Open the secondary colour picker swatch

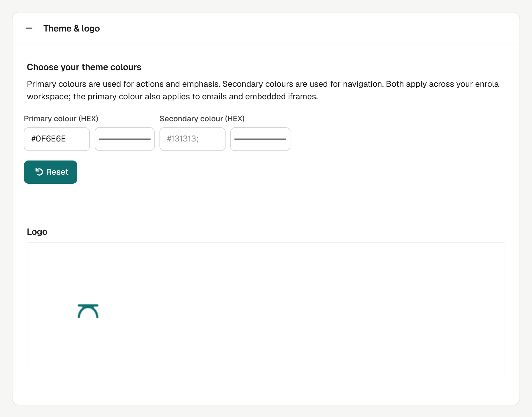coord(260,139)
